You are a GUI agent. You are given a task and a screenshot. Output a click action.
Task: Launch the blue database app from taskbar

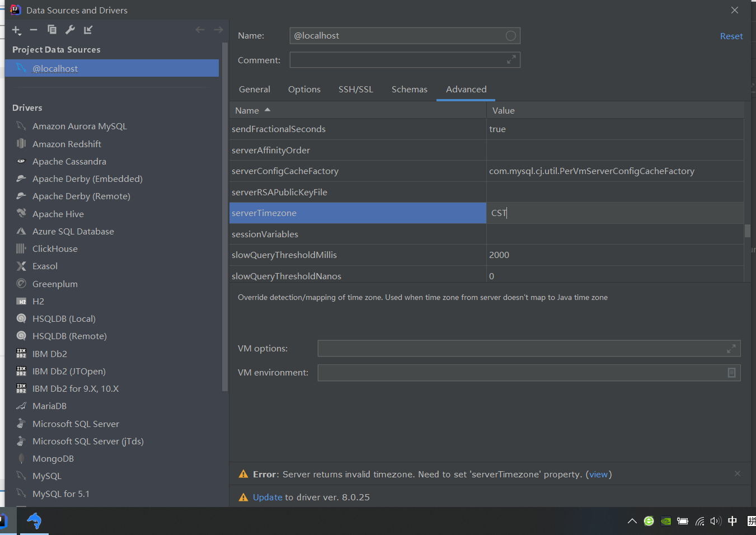[34, 522]
